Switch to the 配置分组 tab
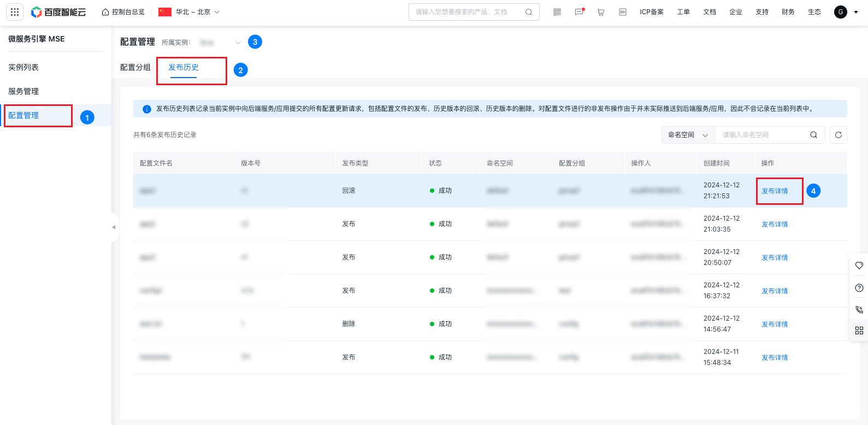 135,67
